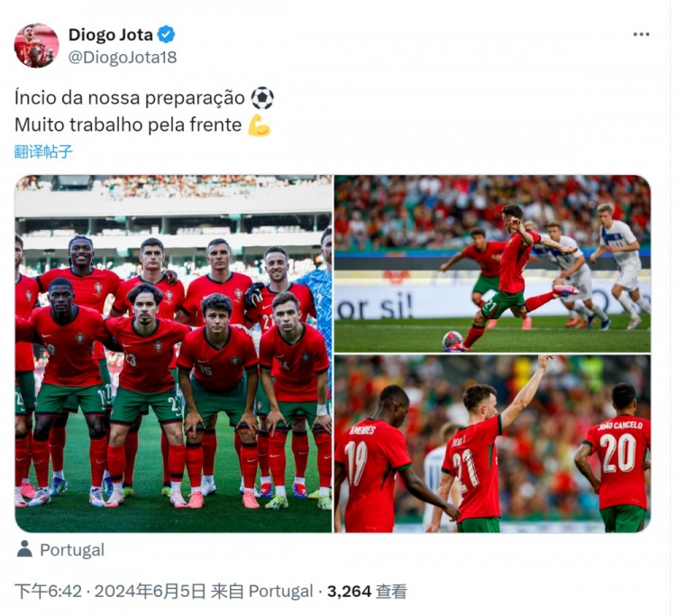676x616 pixels.
Task: Open the 3,264 查看 view count
Action: point(367,592)
